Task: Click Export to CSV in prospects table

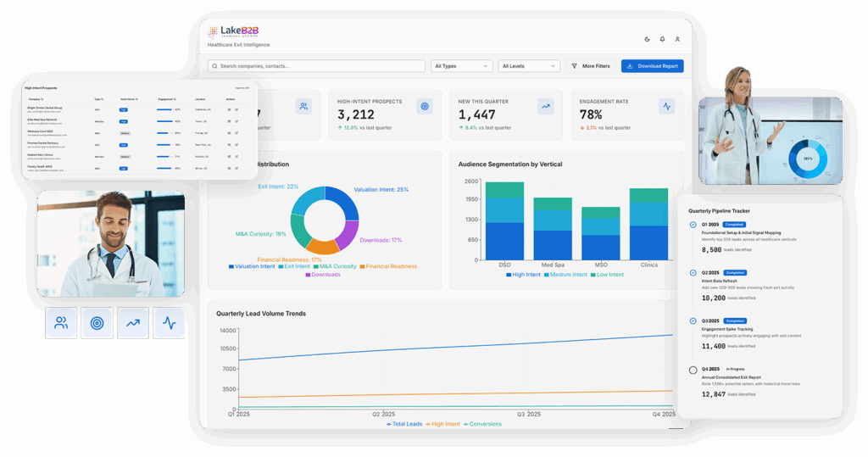Action: 242,87
